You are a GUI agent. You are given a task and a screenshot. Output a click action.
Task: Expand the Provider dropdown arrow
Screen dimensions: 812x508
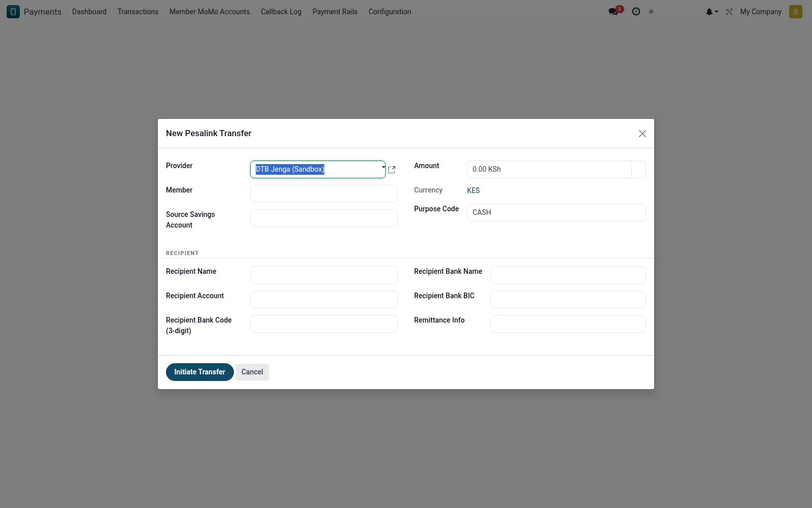(x=383, y=167)
